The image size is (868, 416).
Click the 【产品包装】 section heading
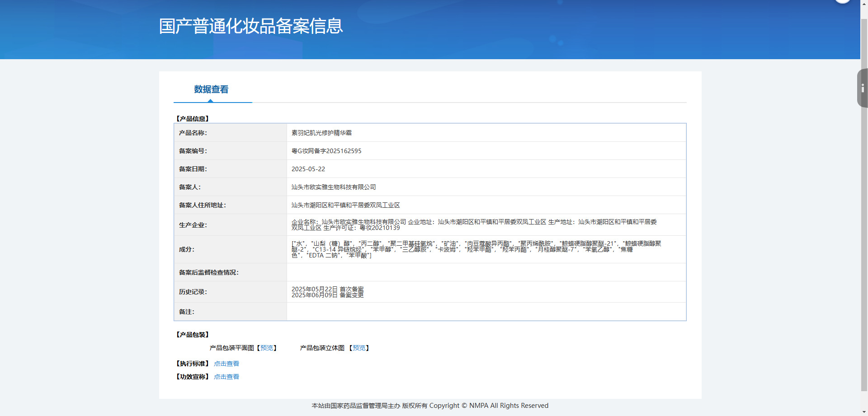pos(192,335)
